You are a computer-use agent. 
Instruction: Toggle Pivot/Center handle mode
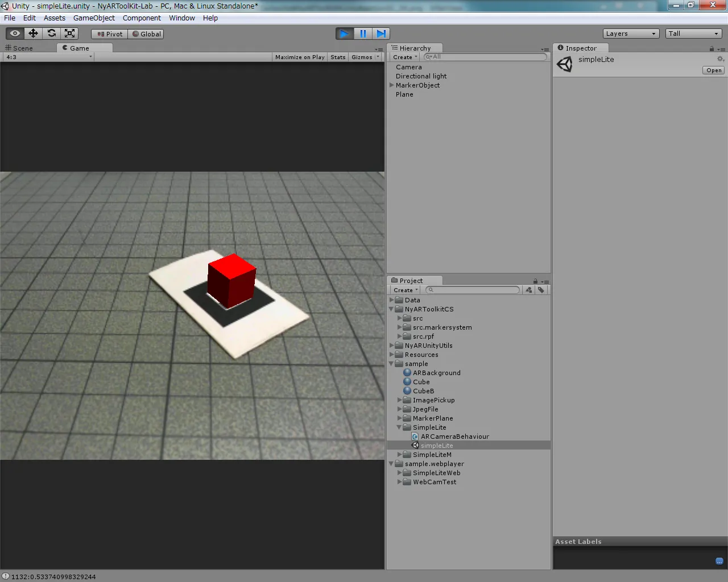pos(110,34)
